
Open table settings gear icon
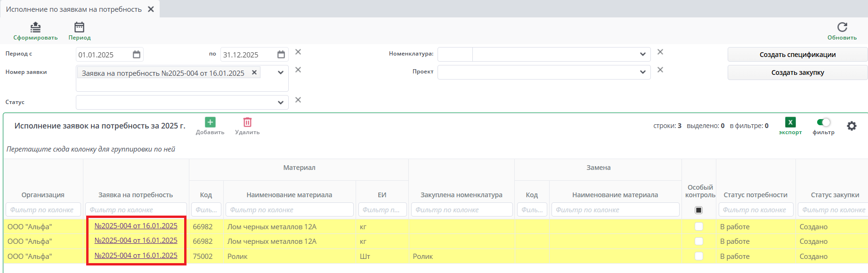click(852, 126)
